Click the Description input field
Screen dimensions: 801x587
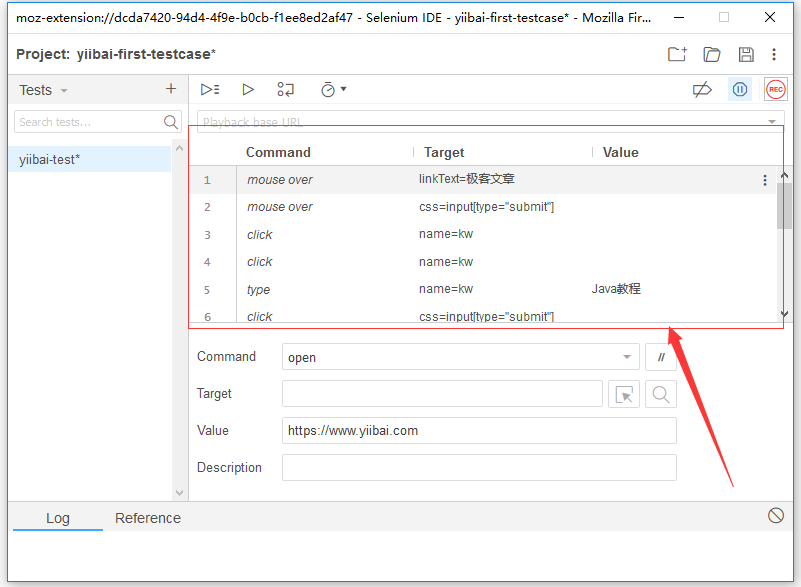click(479, 468)
